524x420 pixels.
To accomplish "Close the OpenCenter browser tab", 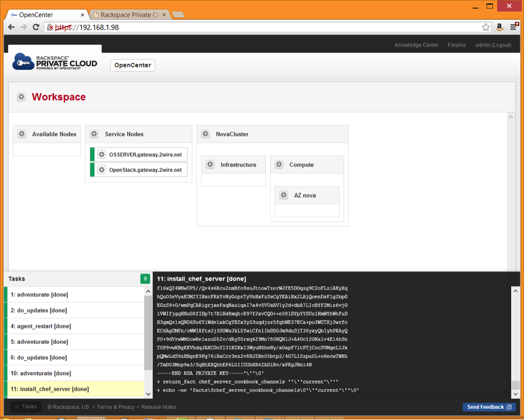I will click(83, 15).
